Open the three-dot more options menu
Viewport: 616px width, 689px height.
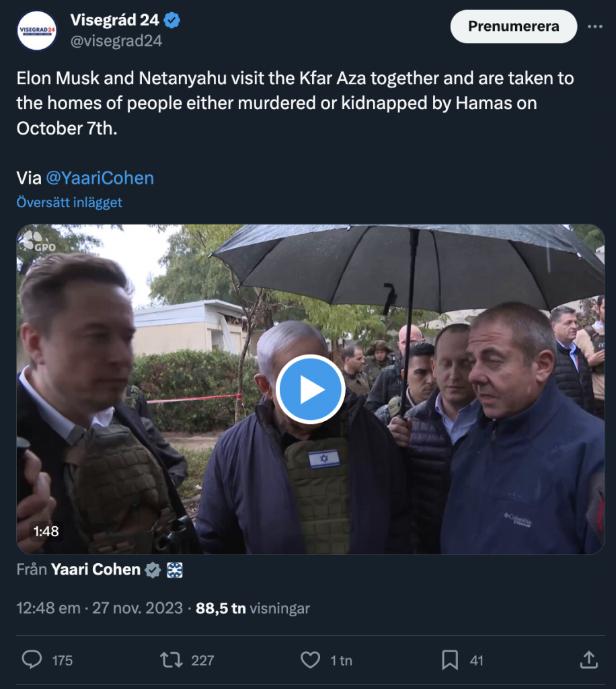coord(595,27)
